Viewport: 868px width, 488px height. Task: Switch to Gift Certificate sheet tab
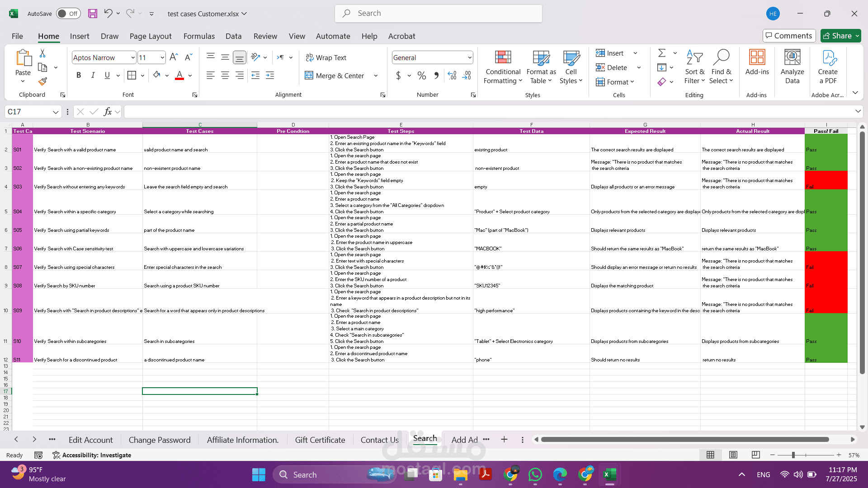320,440
